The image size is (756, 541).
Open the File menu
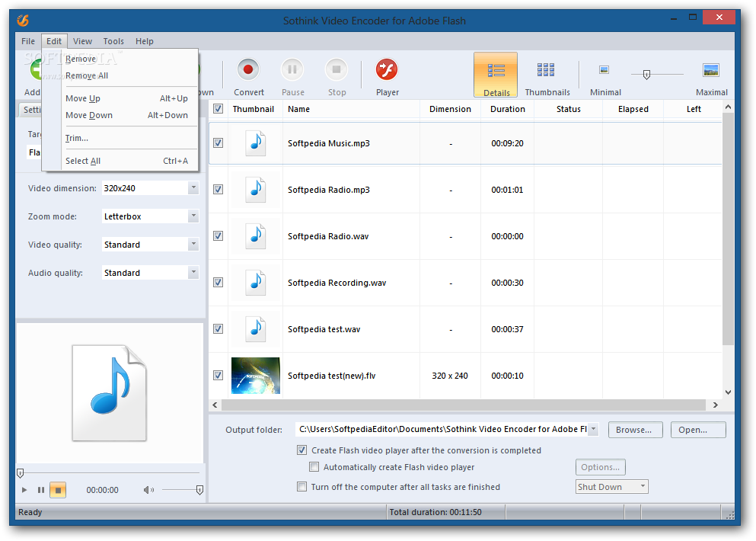point(28,41)
